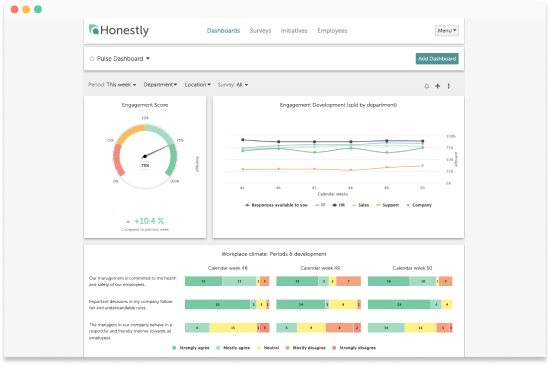
Task: Click the yellow segment of the gauge
Action: 130,134
